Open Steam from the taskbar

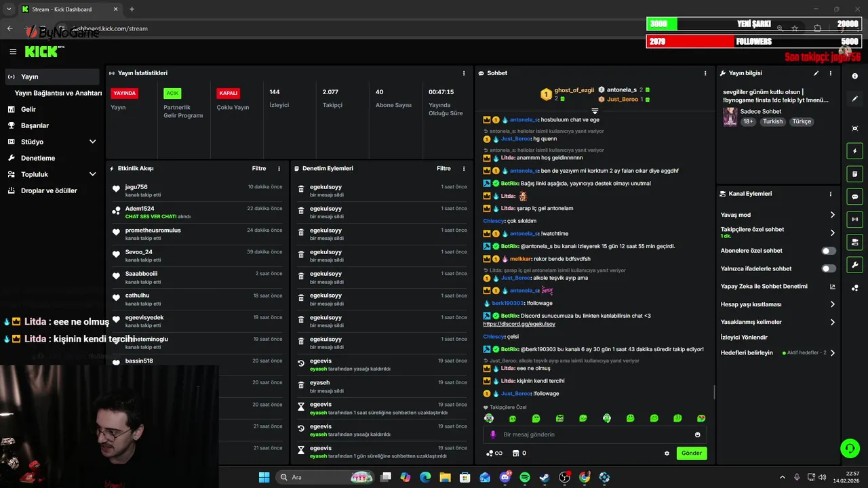click(x=545, y=477)
